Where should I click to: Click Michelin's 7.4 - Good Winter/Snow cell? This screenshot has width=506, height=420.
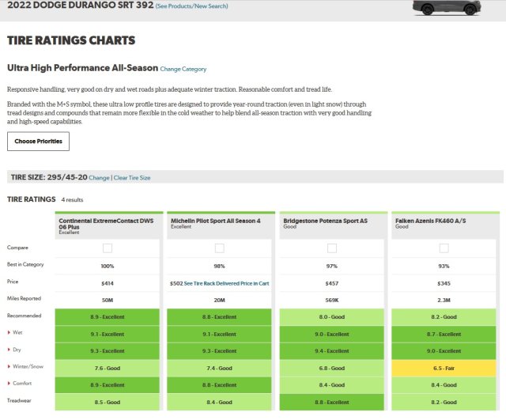pyautogui.click(x=220, y=368)
